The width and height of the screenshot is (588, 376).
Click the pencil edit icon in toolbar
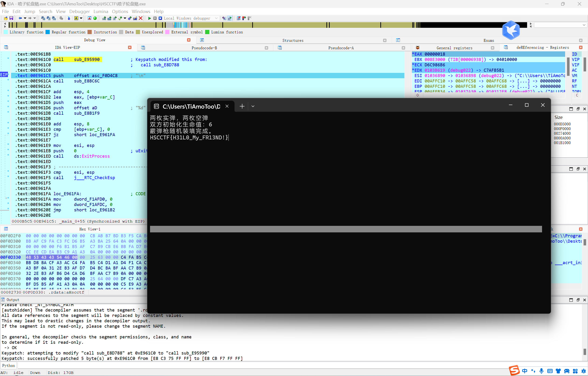tap(135, 18)
